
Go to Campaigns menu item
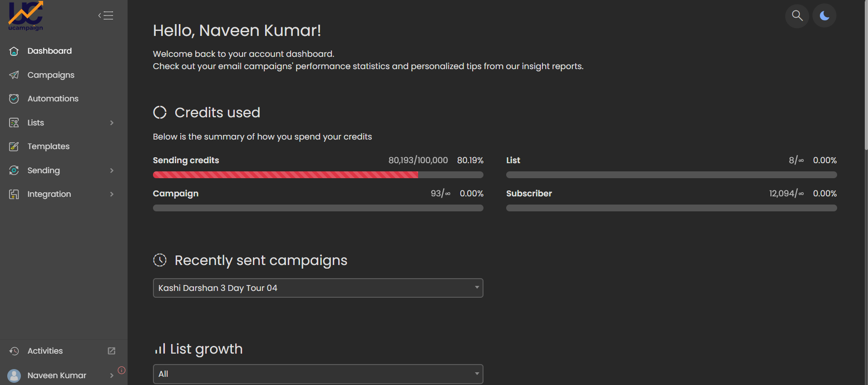pyautogui.click(x=51, y=75)
